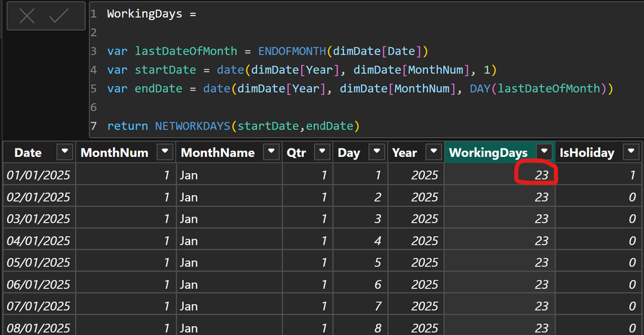
Task: Cancel the formula edit with X icon
Action: (x=26, y=16)
